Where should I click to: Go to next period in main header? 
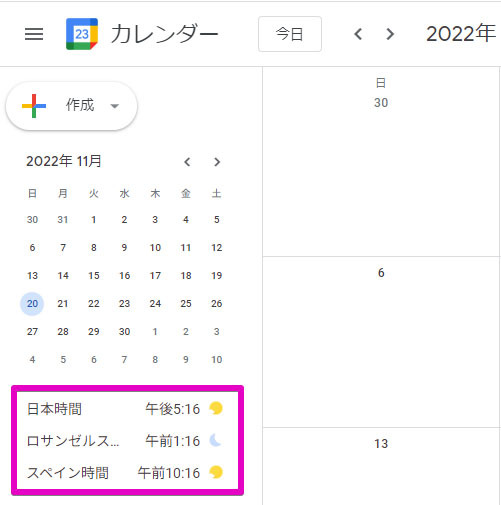tap(390, 34)
